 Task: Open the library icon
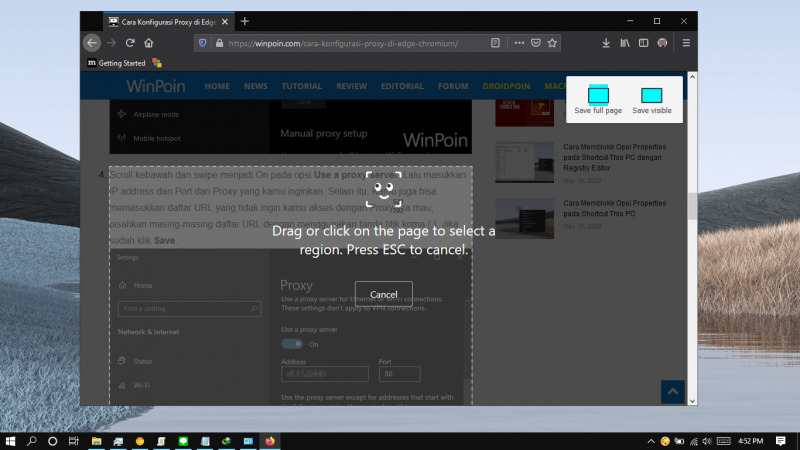(624, 43)
